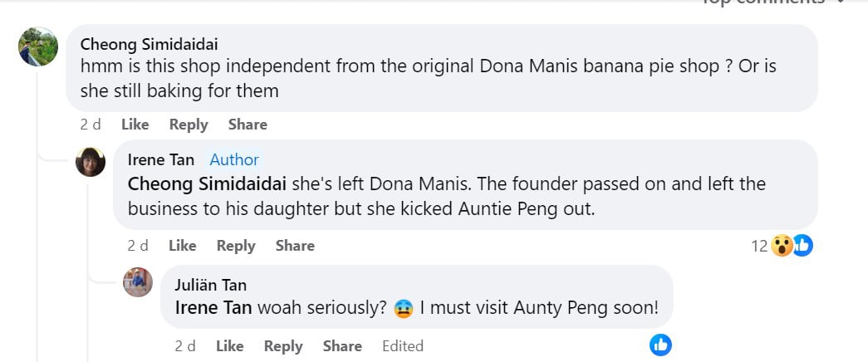This screenshot has height=362, width=868.
Task: Show like reaction on Juliän's comment
Action: point(660,345)
